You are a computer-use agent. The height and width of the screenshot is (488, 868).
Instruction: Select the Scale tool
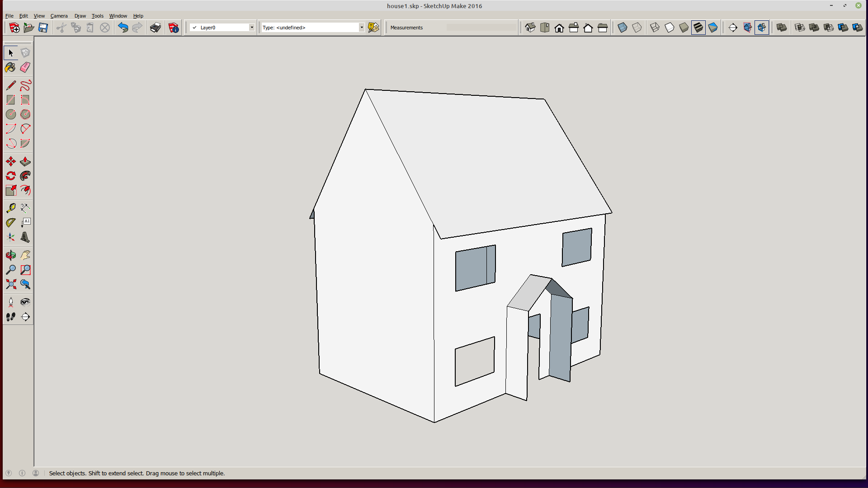pos(11,190)
